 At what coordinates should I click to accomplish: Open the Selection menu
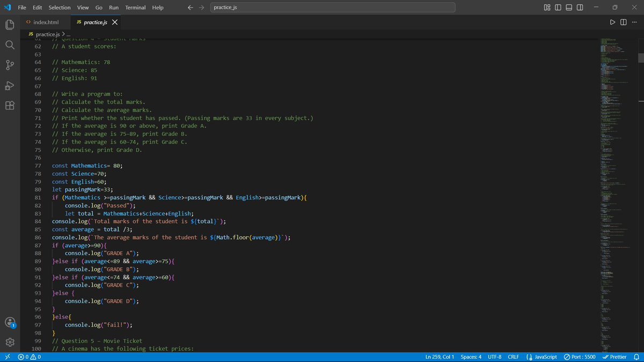pyautogui.click(x=59, y=8)
